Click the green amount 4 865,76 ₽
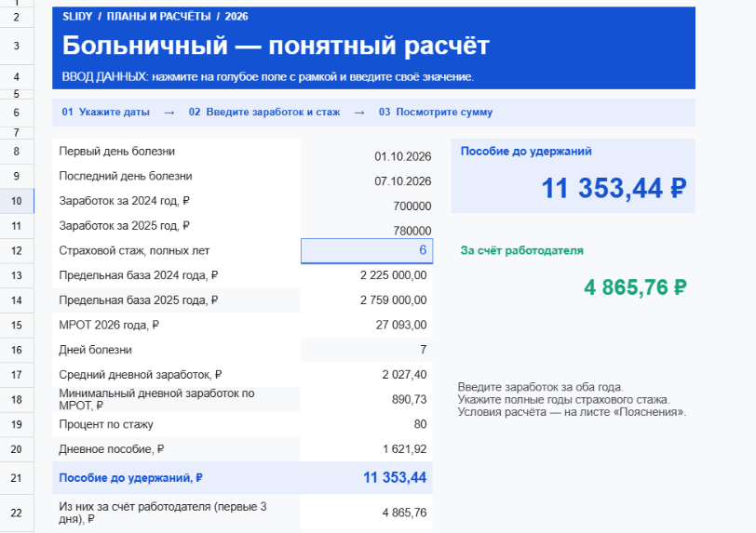The height and width of the screenshot is (533, 756). (x=635, y=287)
